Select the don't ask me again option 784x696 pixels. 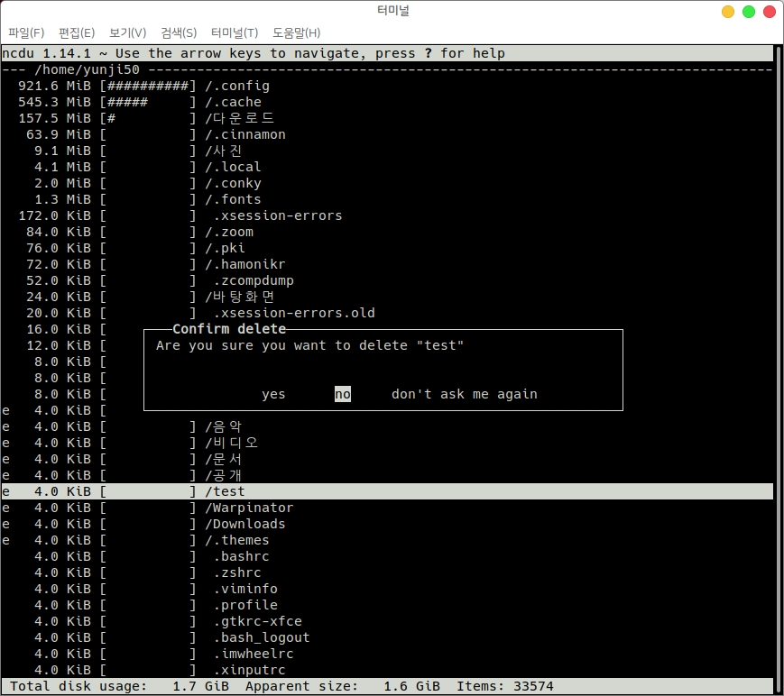coord(464,394)
